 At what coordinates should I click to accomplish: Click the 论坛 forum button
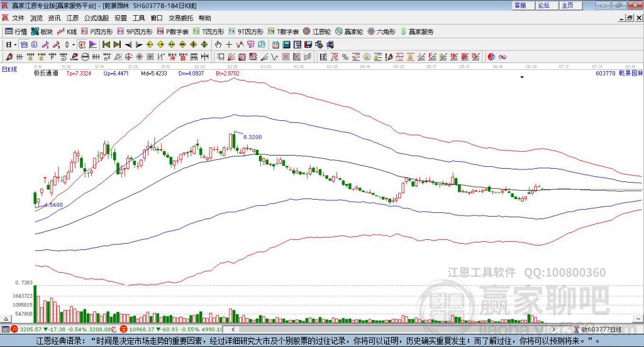click(547, 5)
